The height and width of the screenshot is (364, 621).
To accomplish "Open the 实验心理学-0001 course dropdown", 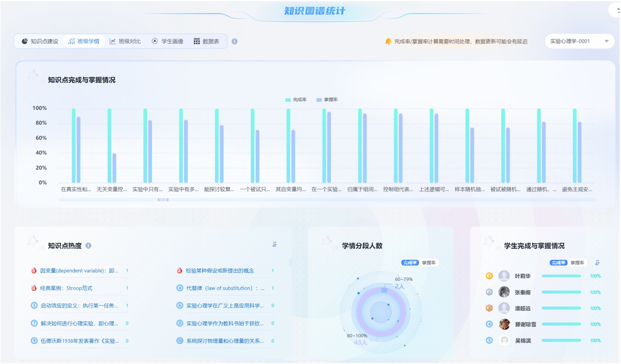I will pyautogui.click(x=579, y=41).
